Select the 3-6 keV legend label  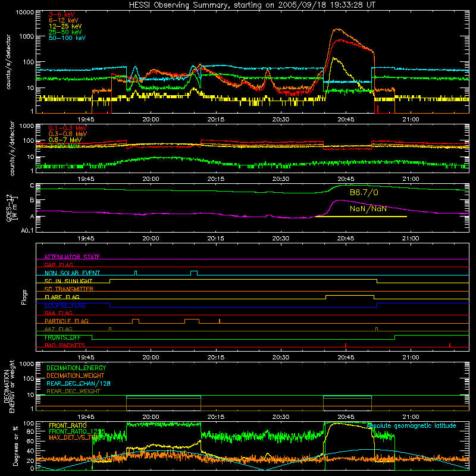pos(62,14)
